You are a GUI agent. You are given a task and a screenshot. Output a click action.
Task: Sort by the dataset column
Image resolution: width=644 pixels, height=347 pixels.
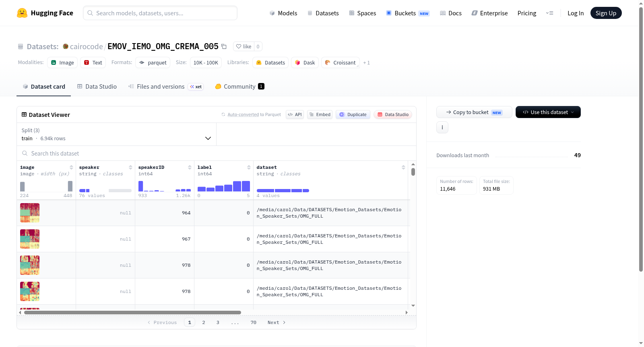pos(403,167)
